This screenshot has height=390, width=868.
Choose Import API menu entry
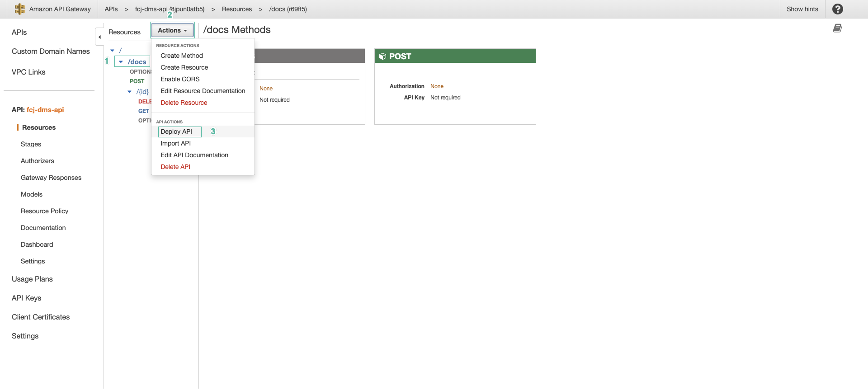point(175,143)
